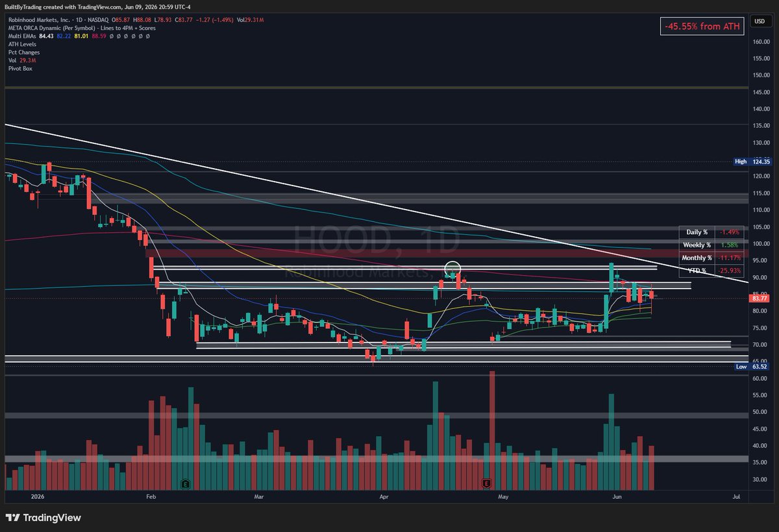Click the red current price tag 83.77
The width and height of the screenshot is (779, 532).
[760, 298]
